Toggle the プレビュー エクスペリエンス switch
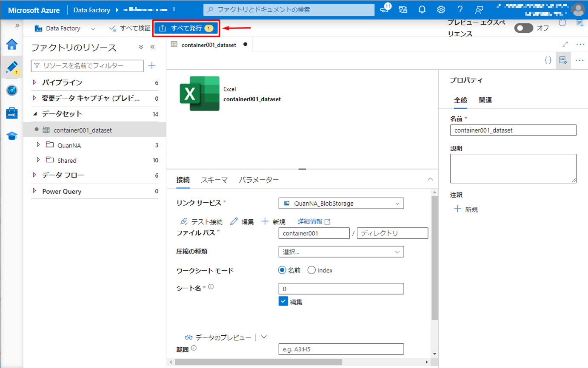 tap(523, 28)
